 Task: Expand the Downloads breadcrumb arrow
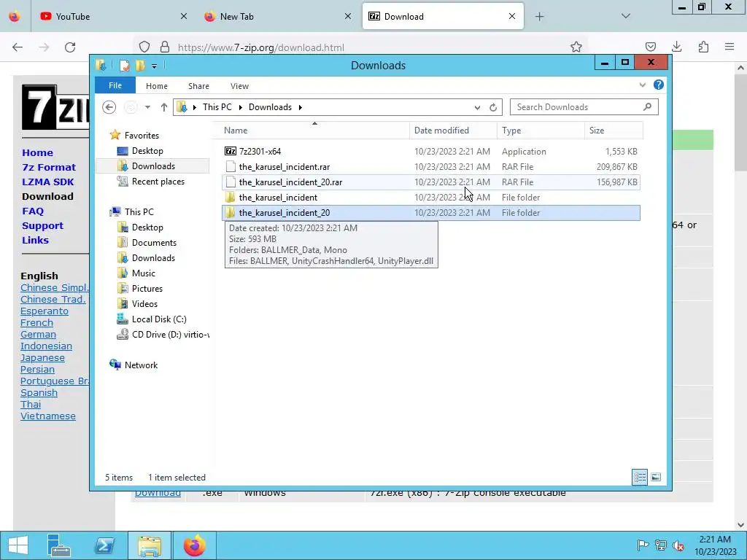pos(300,107)
